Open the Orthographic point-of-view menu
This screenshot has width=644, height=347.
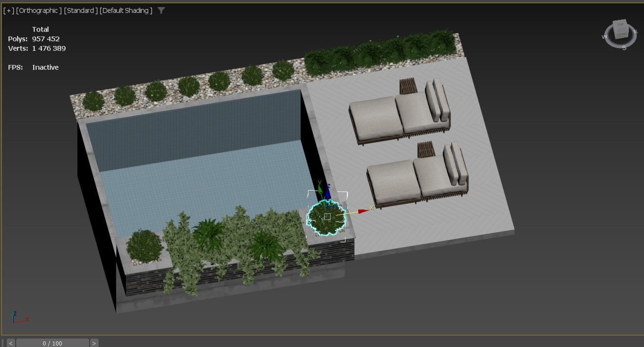click(39, 10)
